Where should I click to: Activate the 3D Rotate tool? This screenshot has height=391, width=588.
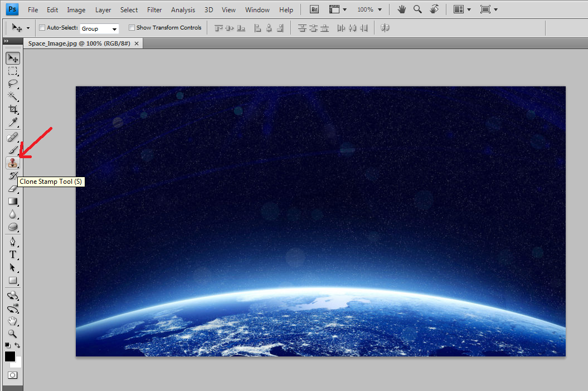click(13, 295)
